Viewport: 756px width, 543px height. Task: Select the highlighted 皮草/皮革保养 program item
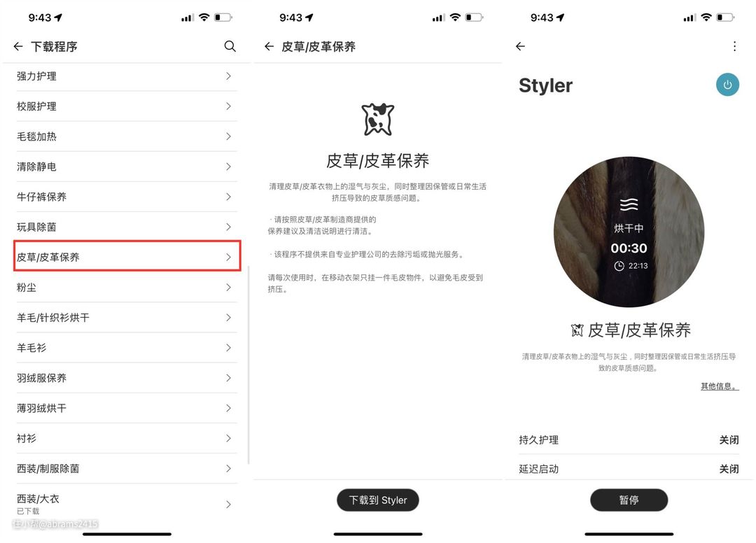tap(127, 257)
